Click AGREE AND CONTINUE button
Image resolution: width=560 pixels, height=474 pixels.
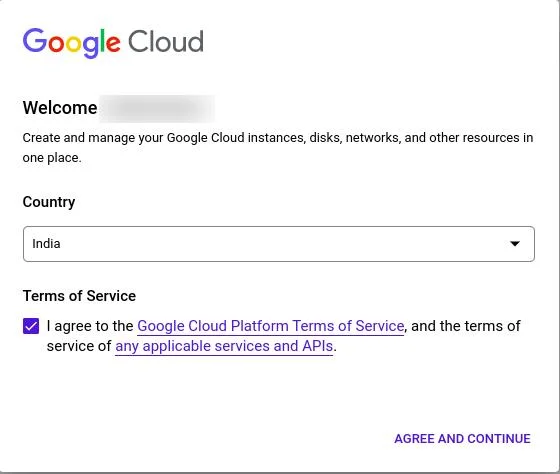[462, 439]
